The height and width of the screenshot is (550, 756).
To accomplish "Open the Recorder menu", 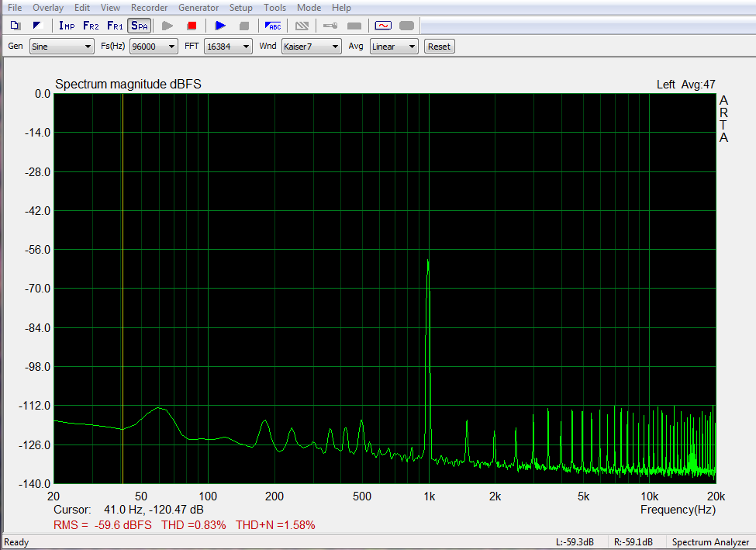I will point(150,8).
